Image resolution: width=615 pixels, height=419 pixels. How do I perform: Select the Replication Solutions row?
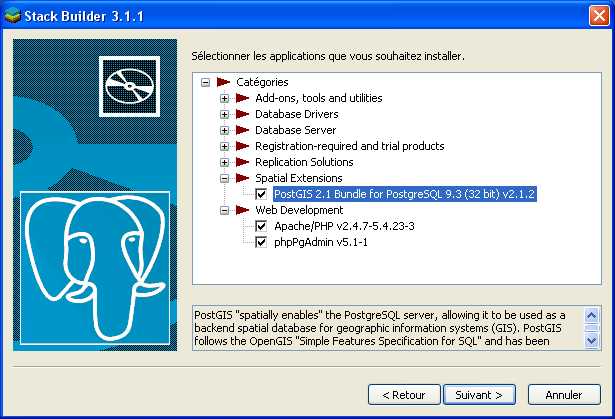click(x=304, y=162)
